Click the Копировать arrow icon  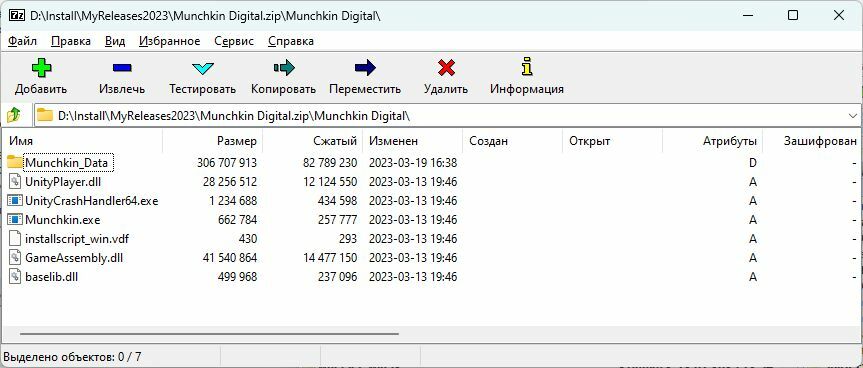click(x=284, y=68)
